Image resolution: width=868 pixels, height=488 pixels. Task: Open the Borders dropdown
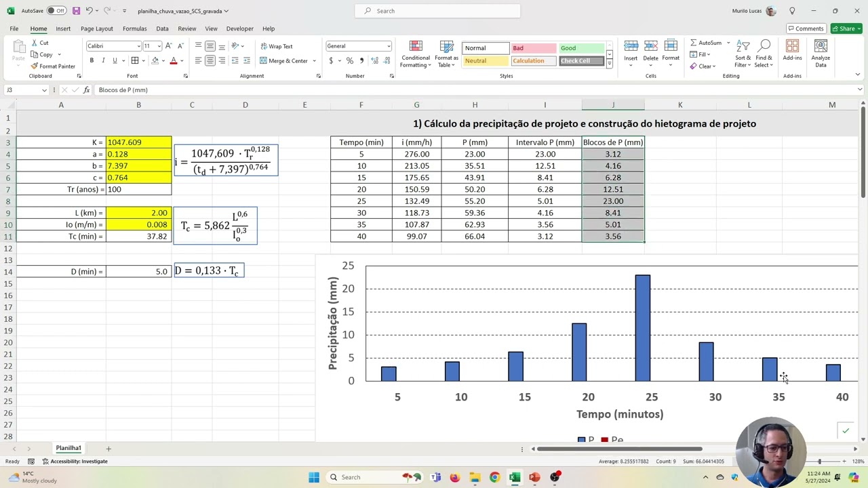click(x=144, y=61)
